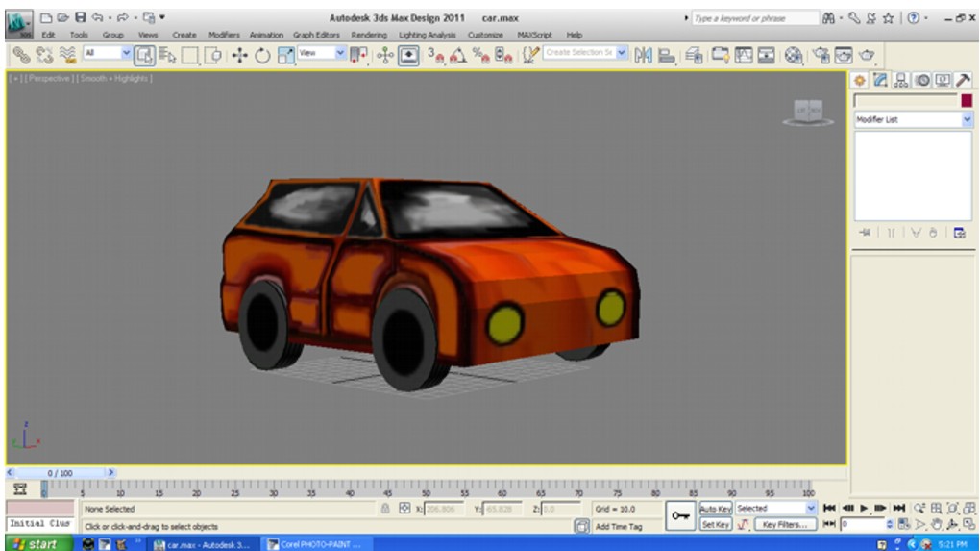Toggle Set Key mode
The image size is (980, 551).
click(715, 525)
